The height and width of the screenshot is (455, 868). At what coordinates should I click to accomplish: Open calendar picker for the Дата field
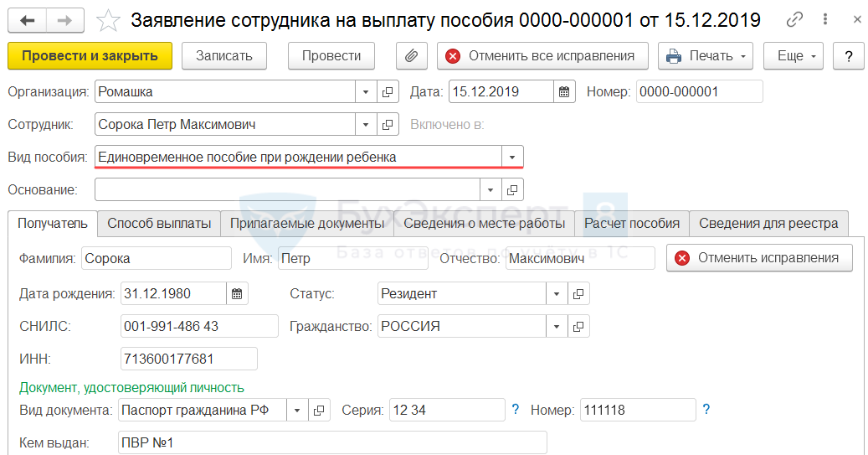point(564,91)
